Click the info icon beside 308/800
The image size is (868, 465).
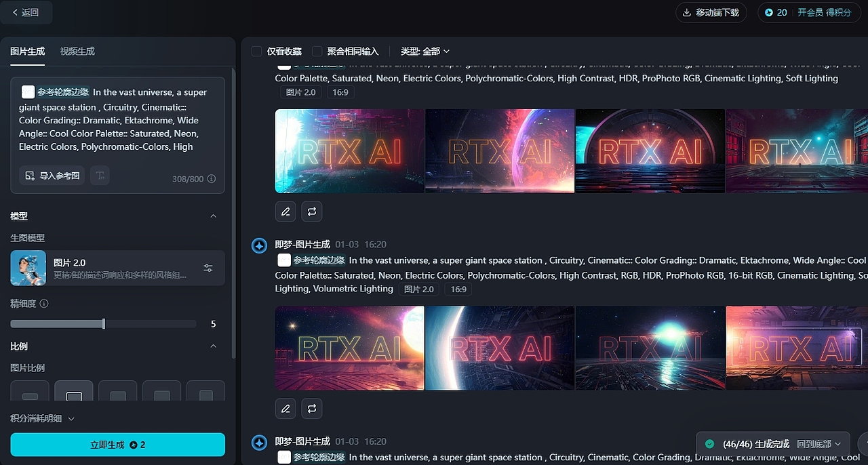pos(212,179)
